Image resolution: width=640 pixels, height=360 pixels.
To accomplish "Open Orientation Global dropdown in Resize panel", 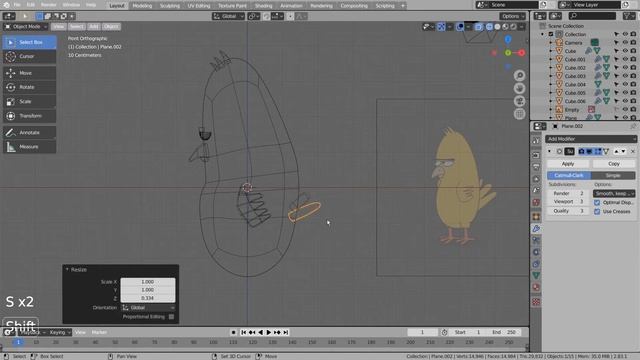I will (x=148, y=307).
